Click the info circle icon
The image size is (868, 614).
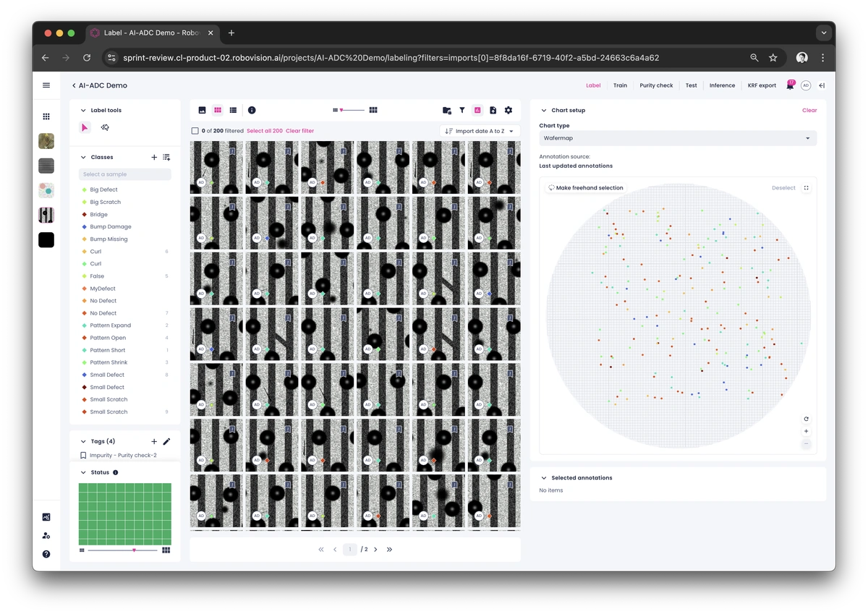[x=252, y=110]
